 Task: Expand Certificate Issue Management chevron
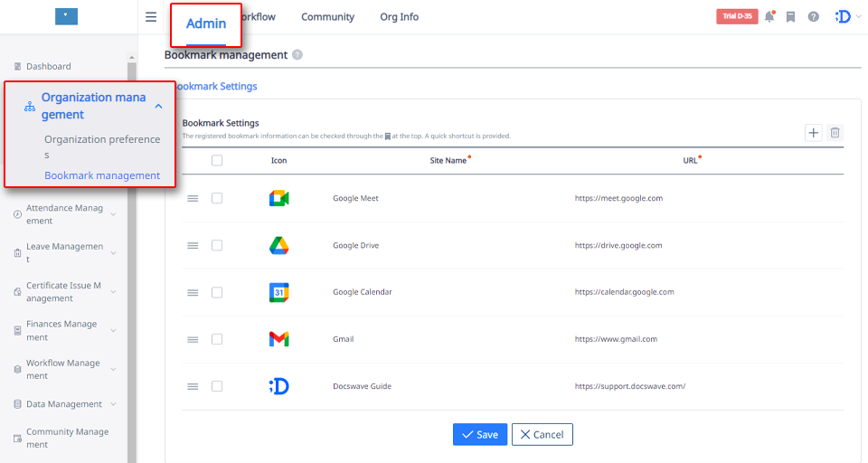(x=114, y=292)
